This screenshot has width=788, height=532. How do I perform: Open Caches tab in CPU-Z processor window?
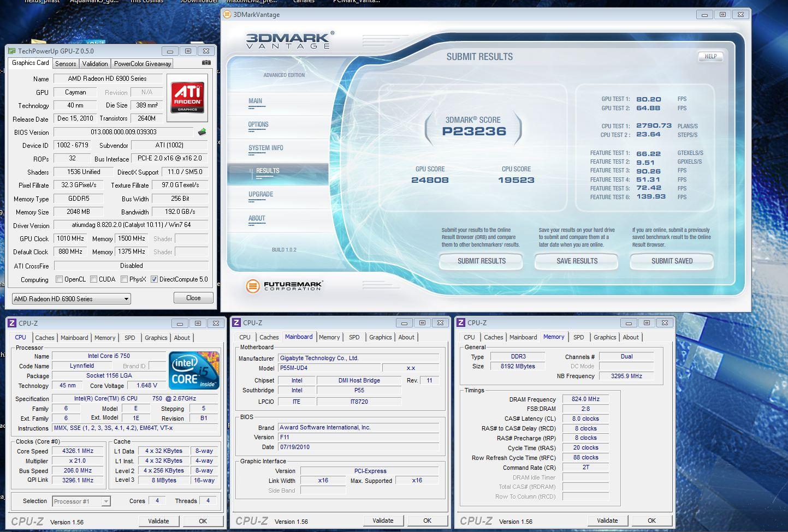tap(45, 338)
